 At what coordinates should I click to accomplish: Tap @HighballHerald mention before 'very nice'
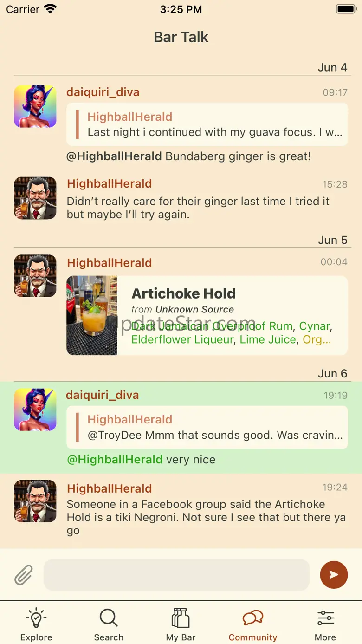pos(115,460)
